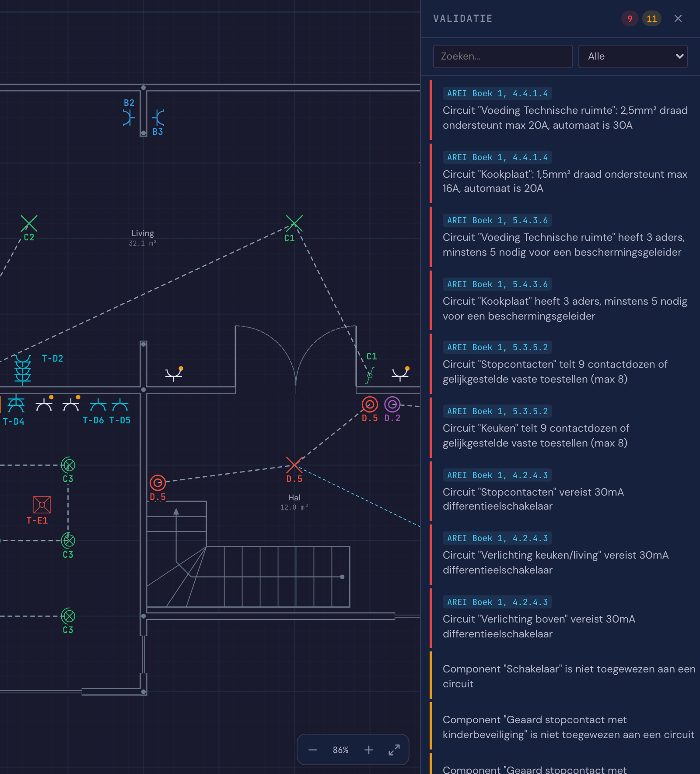Open the Kookplaat 1,5mm² draad error
Image resolution: width=700 pixels, height=774 pixels.
[564, 173]
